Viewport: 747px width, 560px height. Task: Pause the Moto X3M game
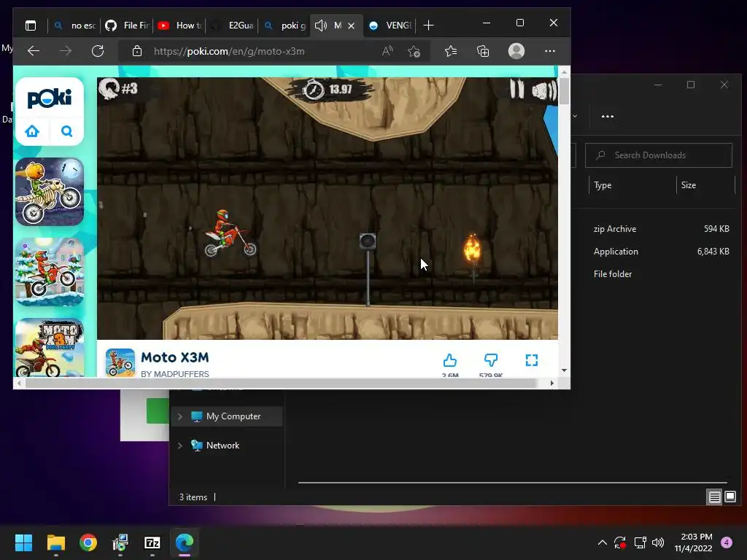tap(517, 89)
